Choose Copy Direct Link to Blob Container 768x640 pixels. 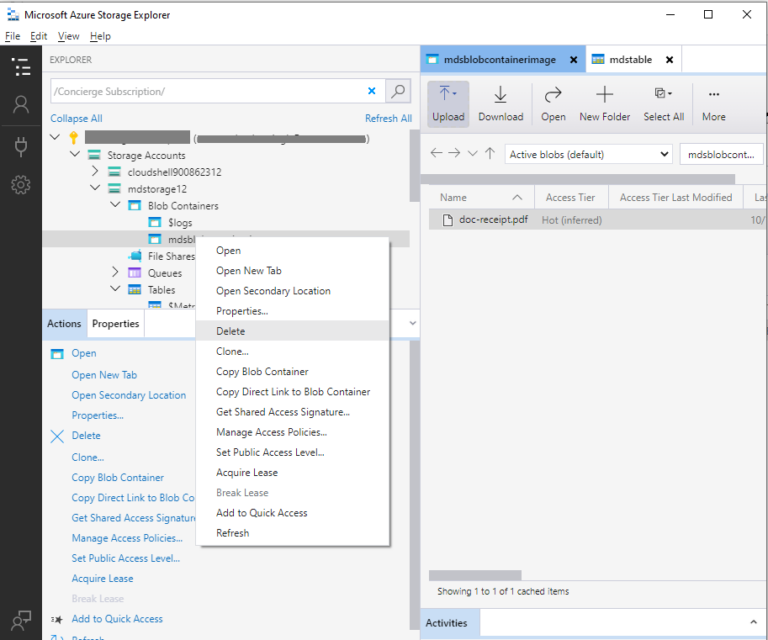coord(292,392)
